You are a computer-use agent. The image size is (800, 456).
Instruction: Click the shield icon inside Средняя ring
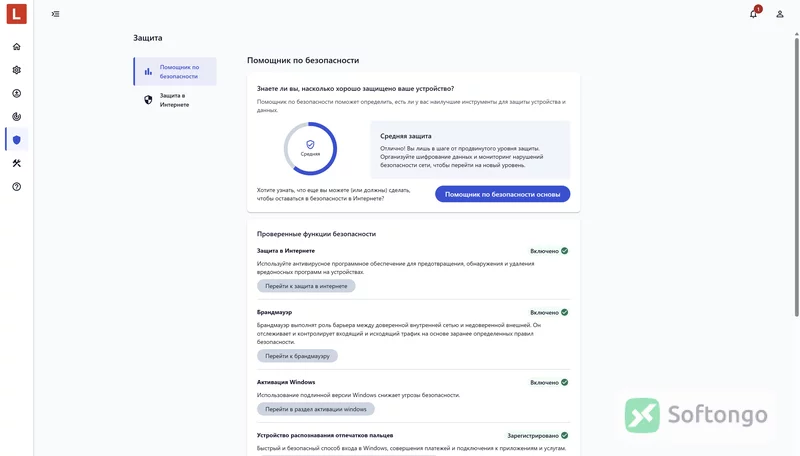point(310,144)
